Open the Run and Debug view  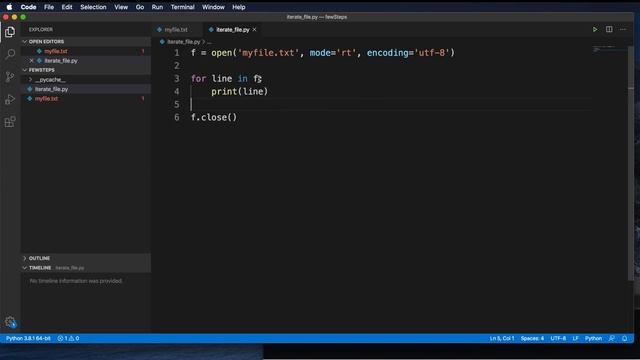coord(10,99)
